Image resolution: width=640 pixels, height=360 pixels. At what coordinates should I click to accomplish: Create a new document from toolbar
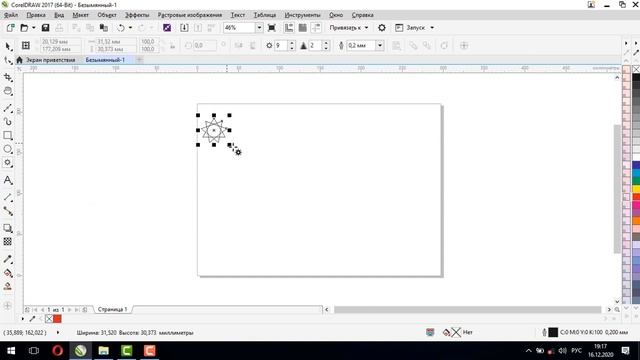10,28
